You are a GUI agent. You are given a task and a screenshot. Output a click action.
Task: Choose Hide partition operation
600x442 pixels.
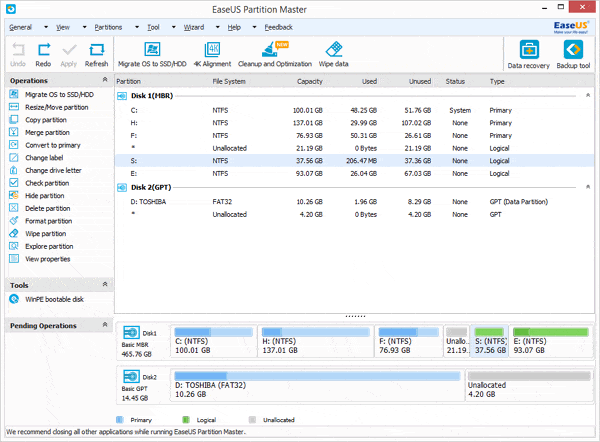pyautogui.click(x=45, y=196)
